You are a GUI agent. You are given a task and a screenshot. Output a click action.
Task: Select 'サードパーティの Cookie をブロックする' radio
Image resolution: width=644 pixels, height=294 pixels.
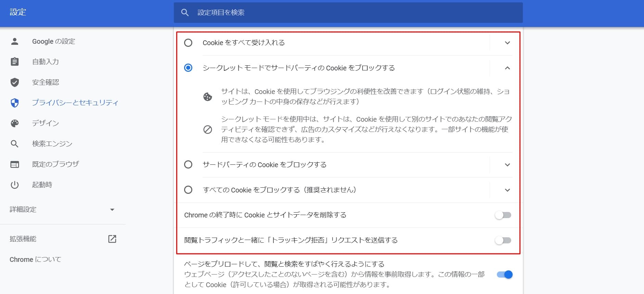[x=188, y=164]
